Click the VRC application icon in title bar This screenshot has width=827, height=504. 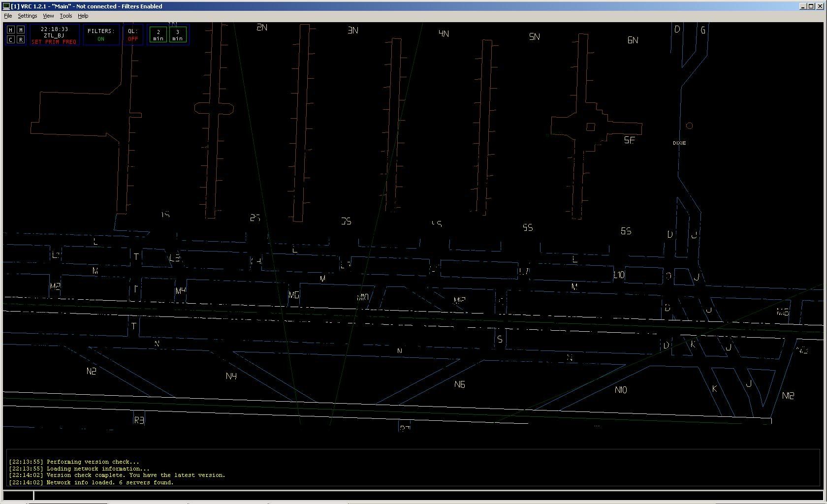6,6
